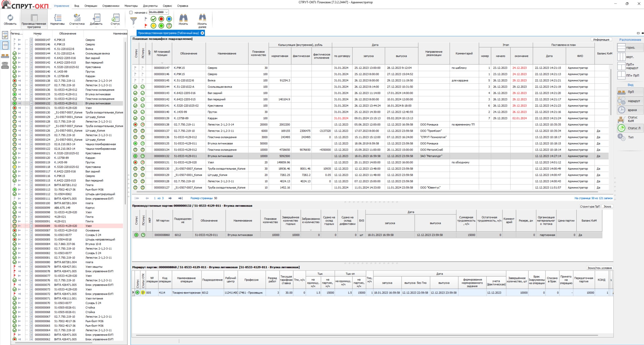Click the Искать binoculars icon
The width and height of the screenshot is (644, 345).
pyautogui.click(x=183, y=18)
